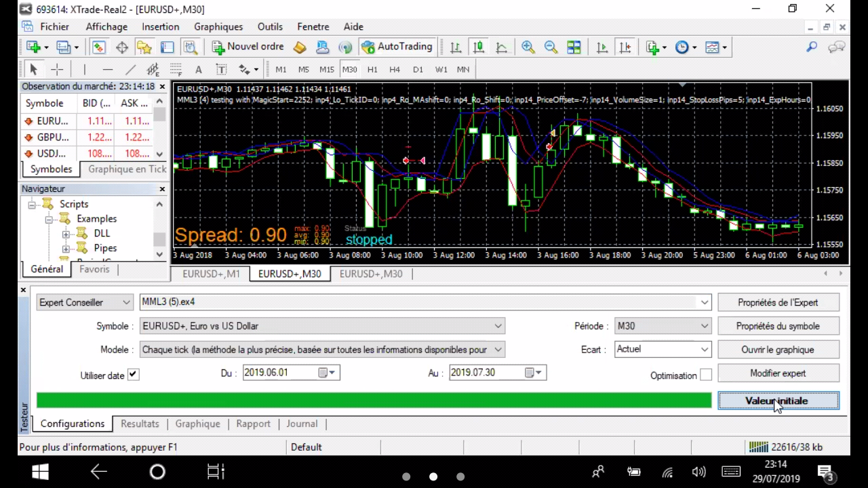Select the trendline drawing tool
The width and height of the screenshot is (868, 488).
tap(131, 69)
